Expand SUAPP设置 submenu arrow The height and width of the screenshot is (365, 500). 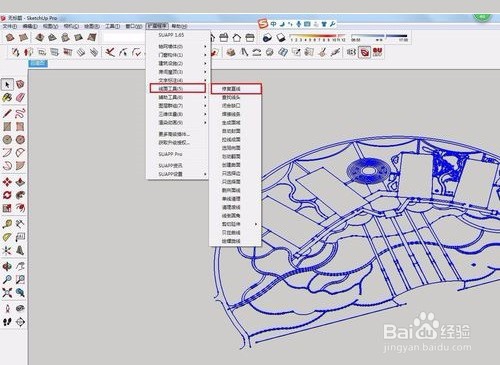(x=205, y=174)
